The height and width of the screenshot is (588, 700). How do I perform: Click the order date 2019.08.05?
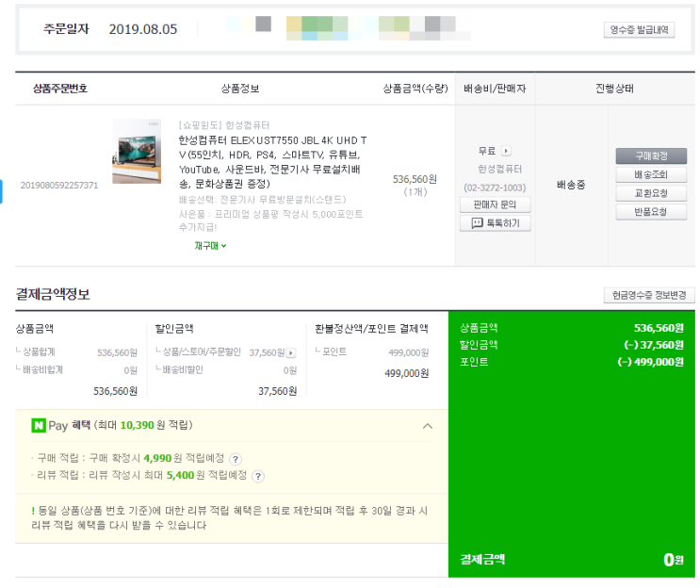click(x=143, y=29)
